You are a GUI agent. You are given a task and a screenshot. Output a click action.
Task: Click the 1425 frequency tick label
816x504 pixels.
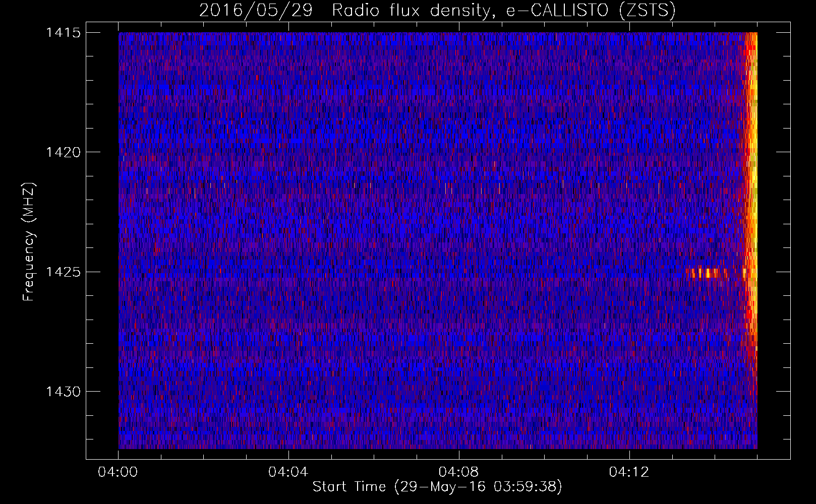(x=64, y=272)
